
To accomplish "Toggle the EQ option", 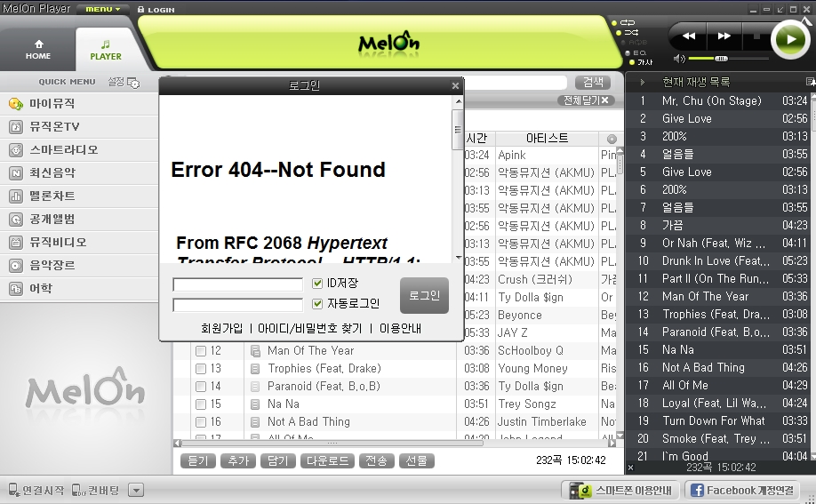I will point(639,52).
